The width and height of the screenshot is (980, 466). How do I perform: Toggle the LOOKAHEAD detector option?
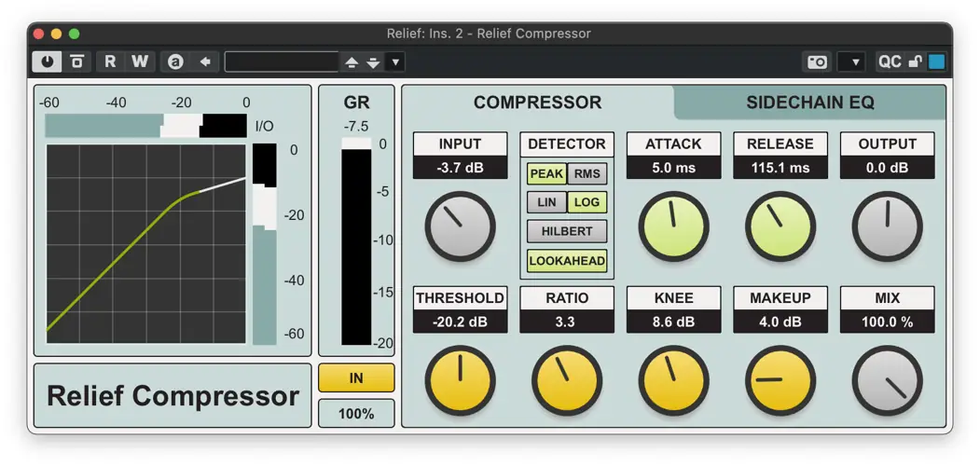pos(567,261)
